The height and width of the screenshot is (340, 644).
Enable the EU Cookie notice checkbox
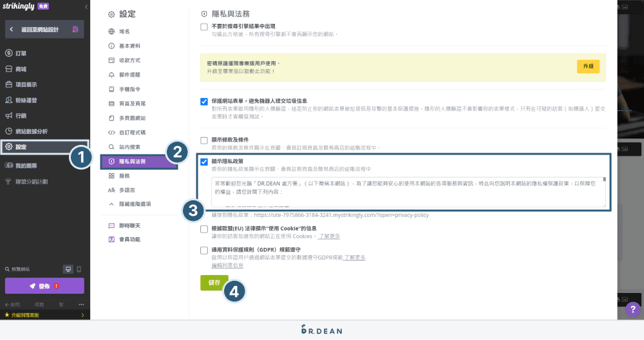[x=204, y=229]
